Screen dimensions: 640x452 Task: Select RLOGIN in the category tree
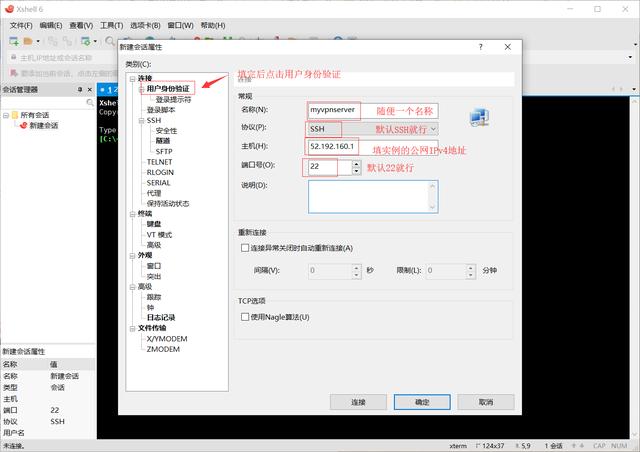click(160, 172)
